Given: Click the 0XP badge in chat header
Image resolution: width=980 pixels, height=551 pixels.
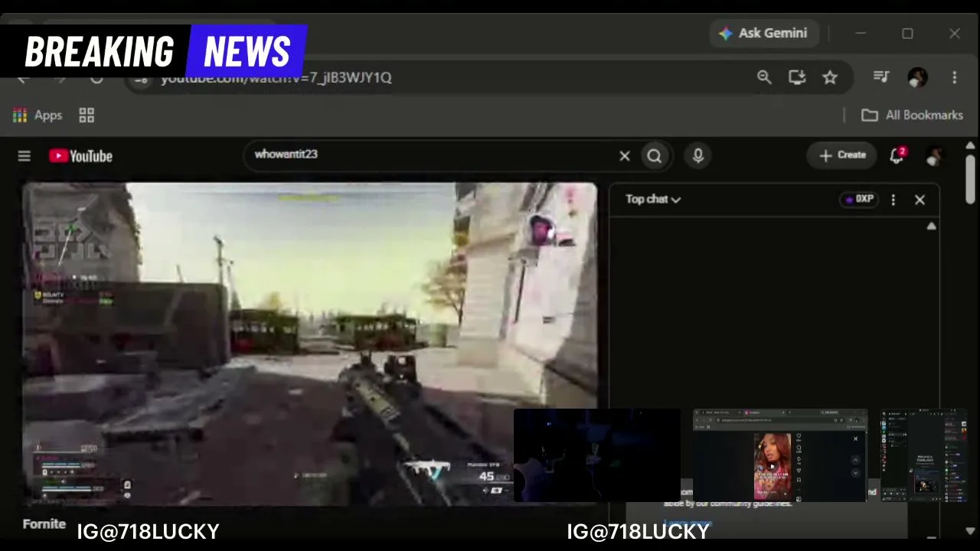Looking at the screenshot, I should point(859,199).
